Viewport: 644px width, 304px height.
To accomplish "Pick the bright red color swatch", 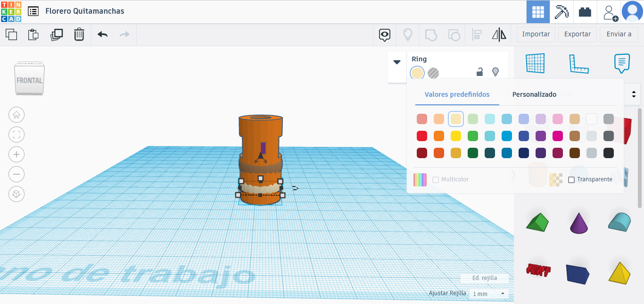I will (x=422, y=136).
